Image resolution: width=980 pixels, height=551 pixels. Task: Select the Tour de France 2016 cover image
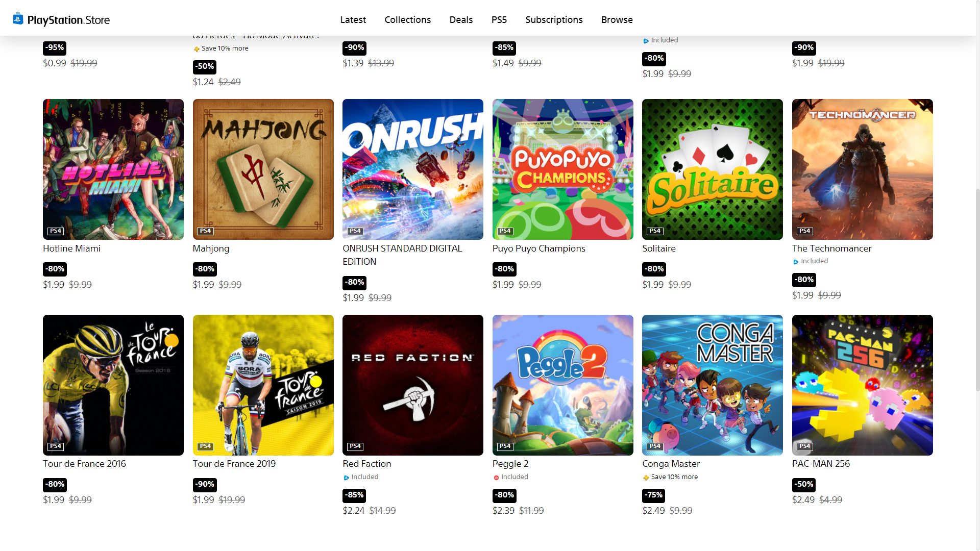(x=113, y=385)
